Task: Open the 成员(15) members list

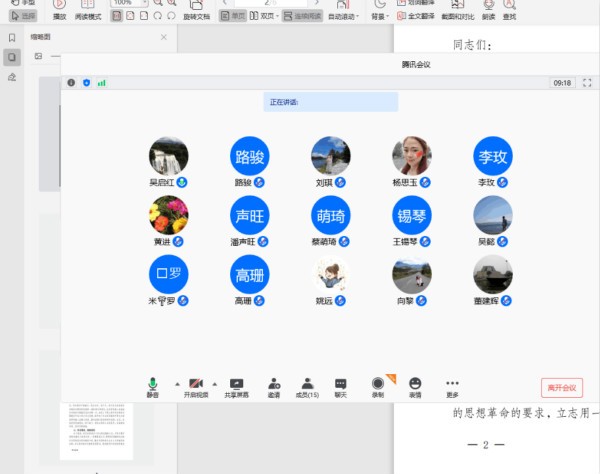Action: pyautogui.click(x=308, y=385)
